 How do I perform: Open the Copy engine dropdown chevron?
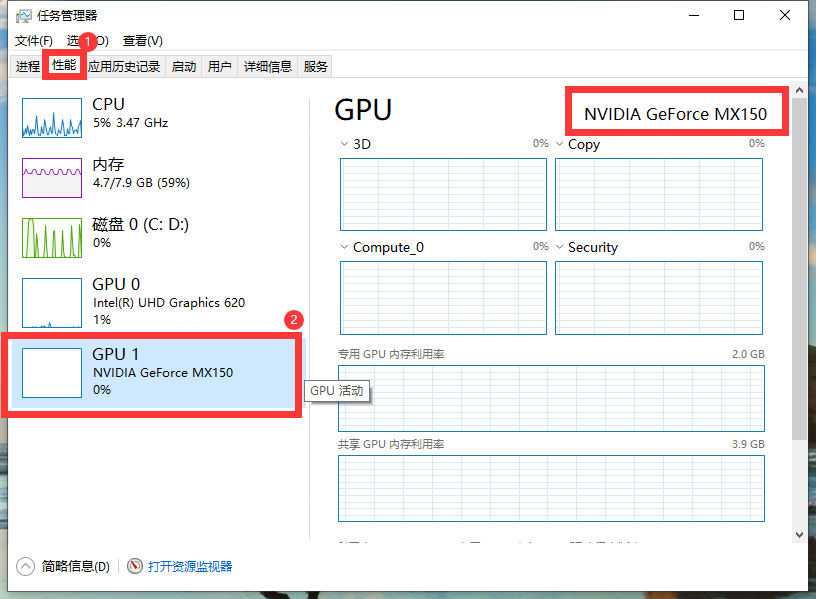click(559, 144)
